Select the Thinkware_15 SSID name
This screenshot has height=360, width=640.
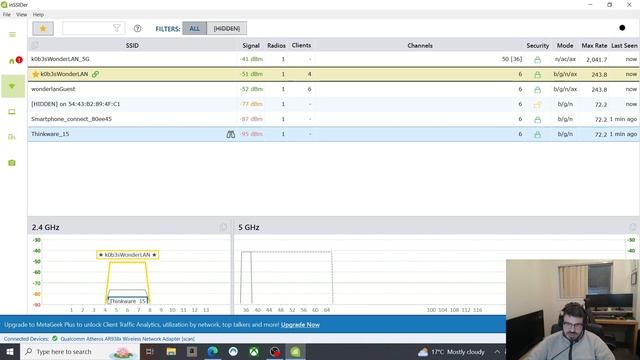click(x=50, y=134)
